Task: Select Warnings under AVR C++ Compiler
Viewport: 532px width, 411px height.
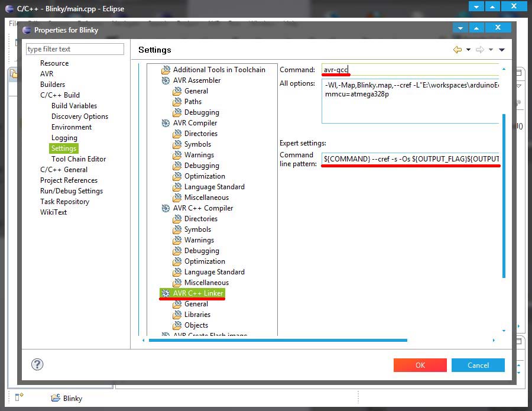Action: click(x=199, y=240)
